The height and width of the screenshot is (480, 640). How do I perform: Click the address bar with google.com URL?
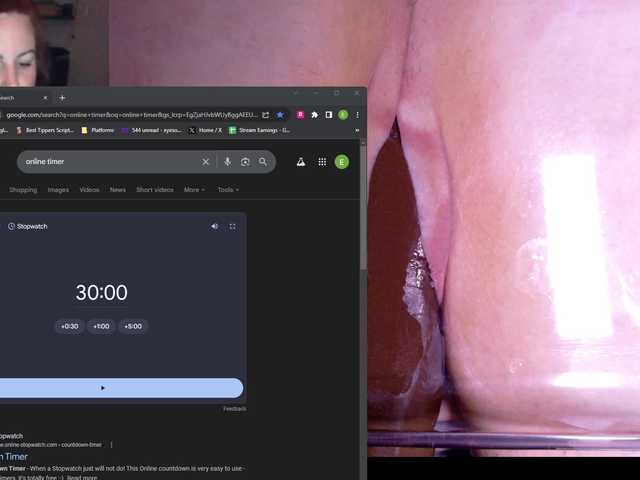click(x=132, y=115)
